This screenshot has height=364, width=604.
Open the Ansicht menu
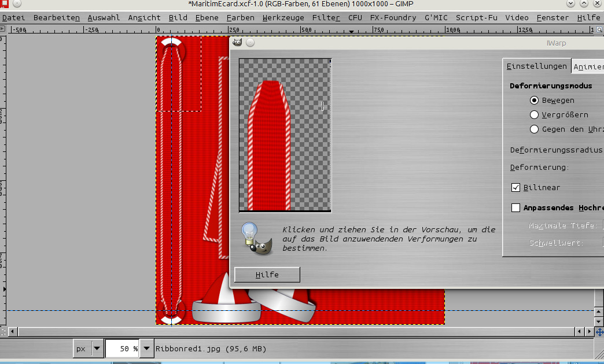[145, 18]
